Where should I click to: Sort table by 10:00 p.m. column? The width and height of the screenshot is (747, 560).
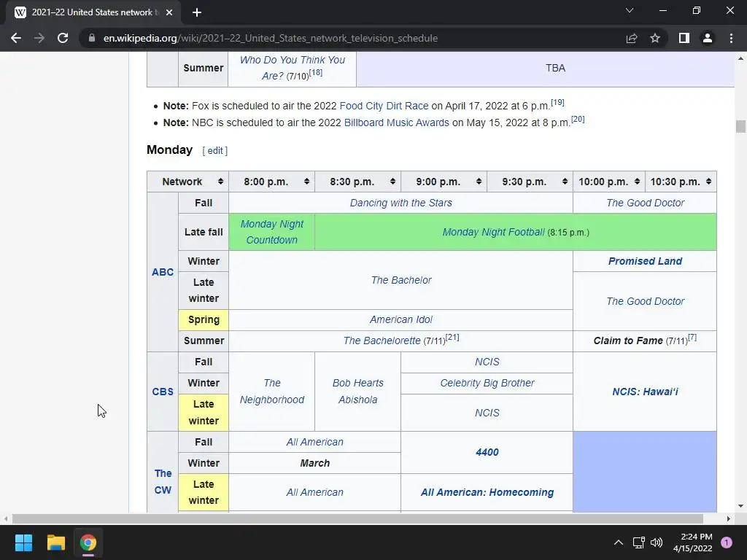coord(637,182)
